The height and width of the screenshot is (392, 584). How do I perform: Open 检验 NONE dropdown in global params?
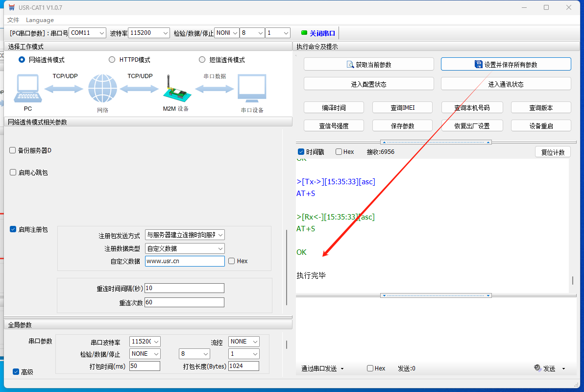(x=145, y=354)
